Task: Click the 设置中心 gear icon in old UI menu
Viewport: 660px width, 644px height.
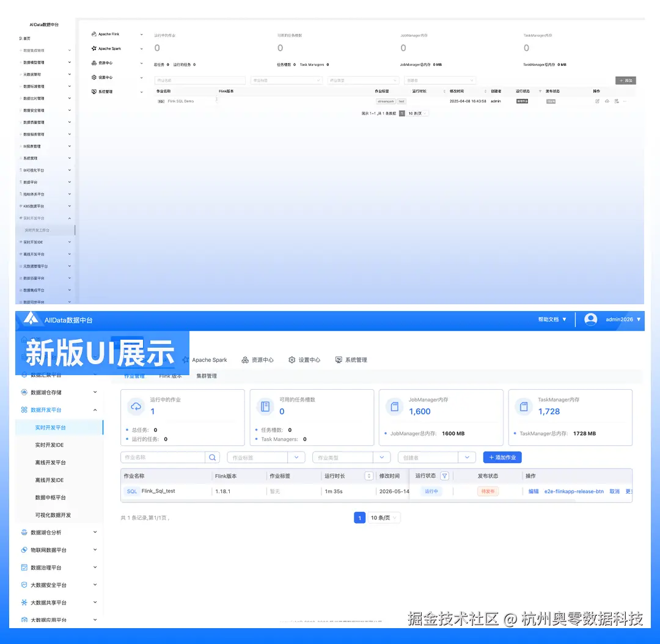Action: [x=94, y=78]
